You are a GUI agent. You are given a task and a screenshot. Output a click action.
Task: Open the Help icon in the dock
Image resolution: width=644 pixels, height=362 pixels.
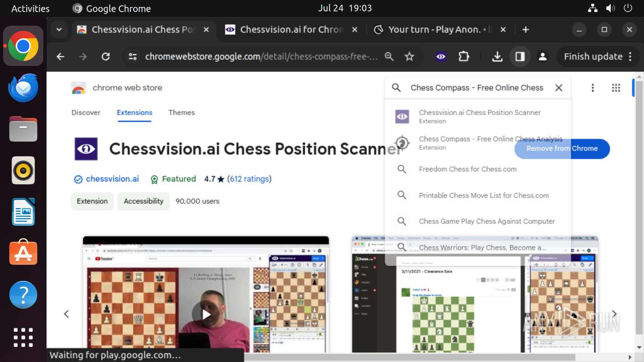[x=23, y=295]
